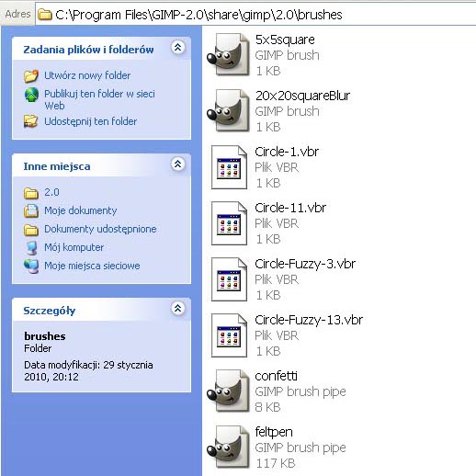476x476 pixels.
Task: Click the 117 KB size under feltpen
Action: [276, 463]
